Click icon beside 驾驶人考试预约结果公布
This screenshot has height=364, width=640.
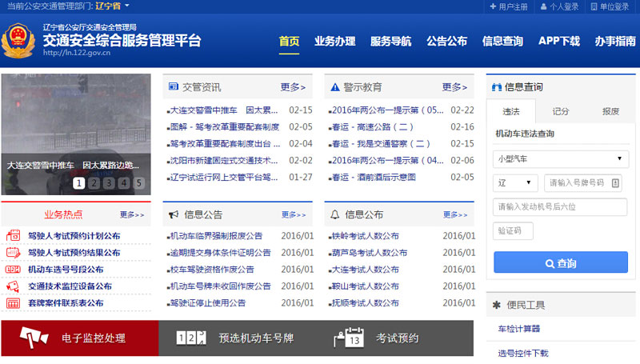pos(13,252)
